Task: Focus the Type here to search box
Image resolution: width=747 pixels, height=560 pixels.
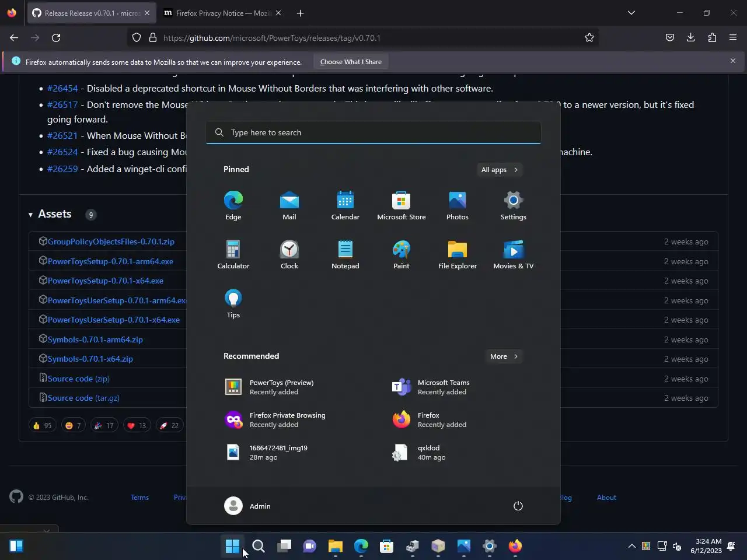Action: [373, 132]
